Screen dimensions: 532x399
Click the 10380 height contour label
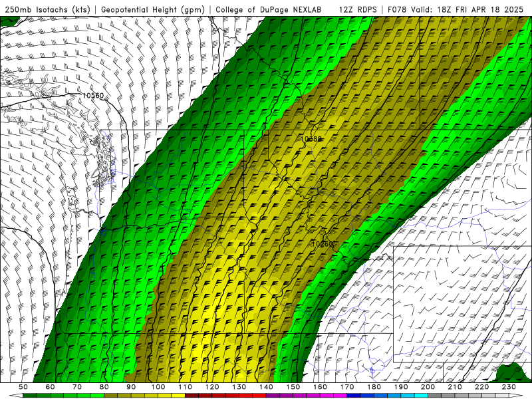tap(311, 139)
